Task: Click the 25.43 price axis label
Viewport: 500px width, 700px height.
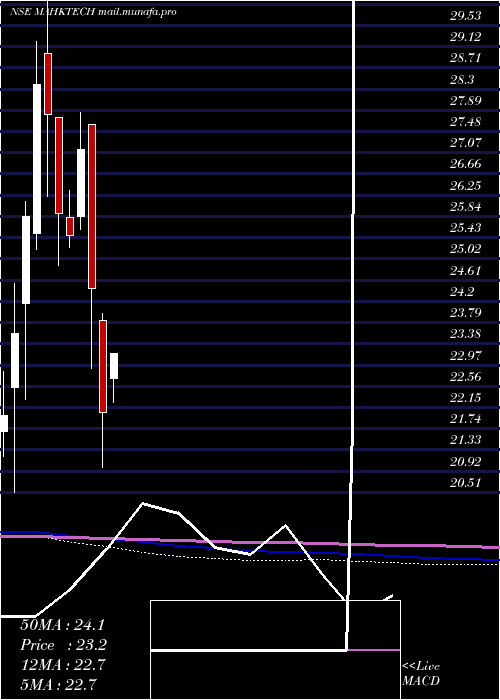Action: (466, 228)
